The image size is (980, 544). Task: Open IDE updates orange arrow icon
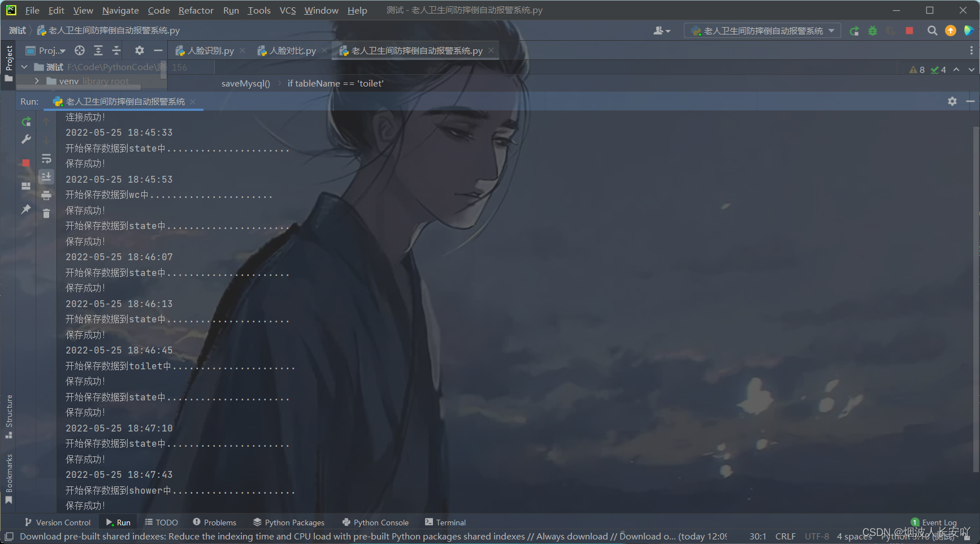[x=951, y=31]
